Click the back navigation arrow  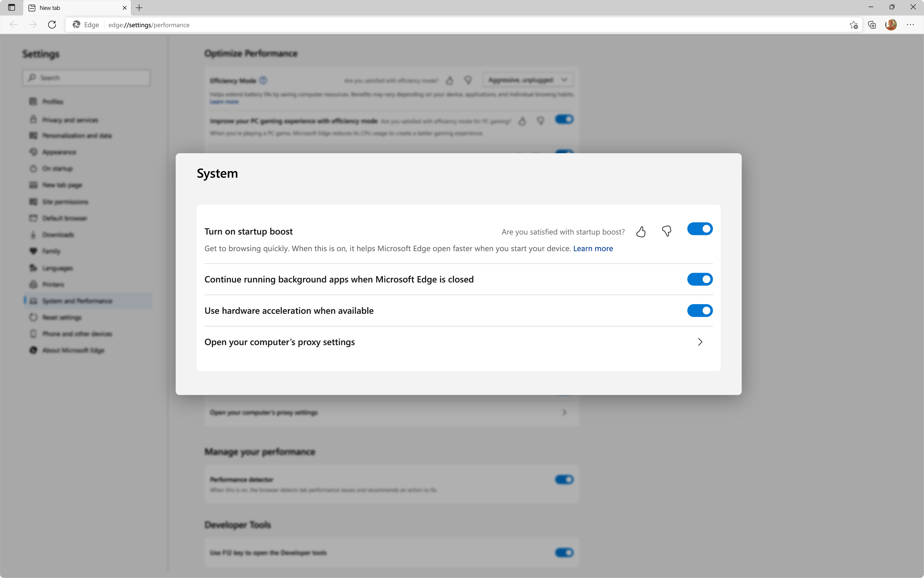(x=13, y=24)
